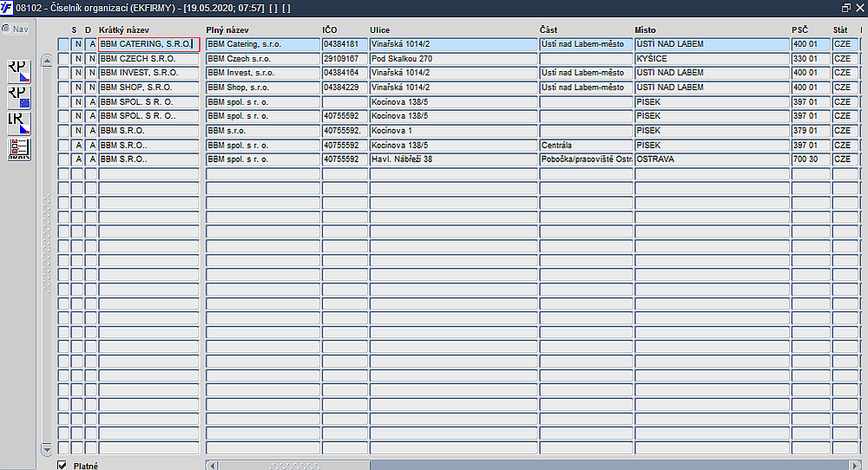Click the record scroll down arrow
This screenshot has width=868, height=470.
(x=47, y=449)
